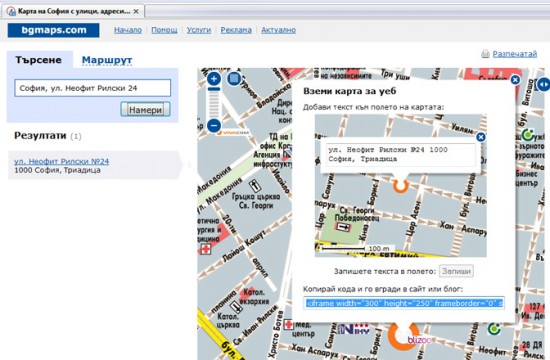Click the zoom level slider track

pyautogui.click(x=214, y=102)
